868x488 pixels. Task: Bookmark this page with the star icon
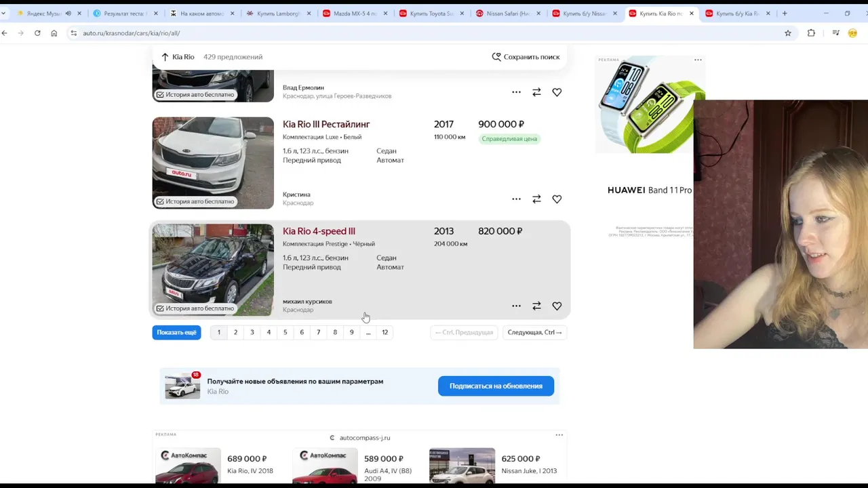pos(788,33)
